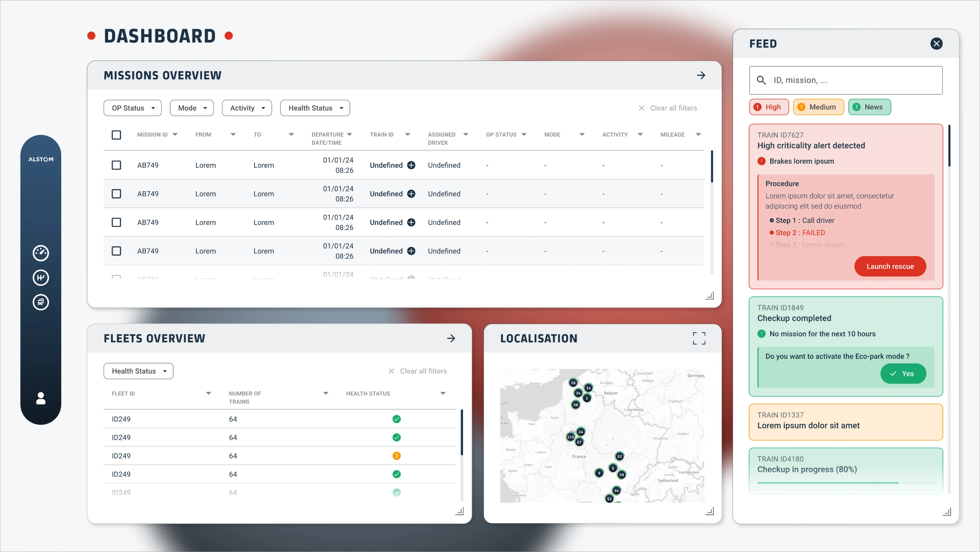Click the map cluster marker 32
Viewport: 980px width, 552px height.
[619, 456]
